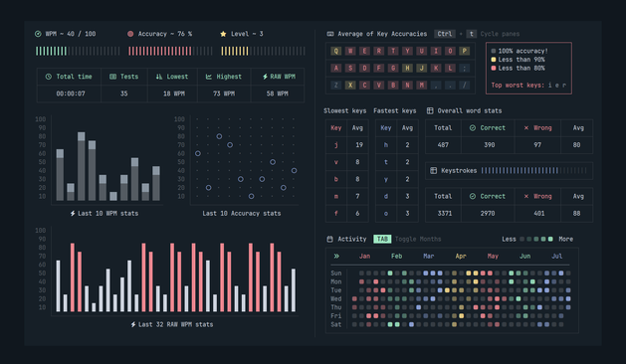Click the keyboard icon beside Average of Key Accuracies
Viewport: 626px width, 364px height.
pyautogui.click(x=330, y=34)
